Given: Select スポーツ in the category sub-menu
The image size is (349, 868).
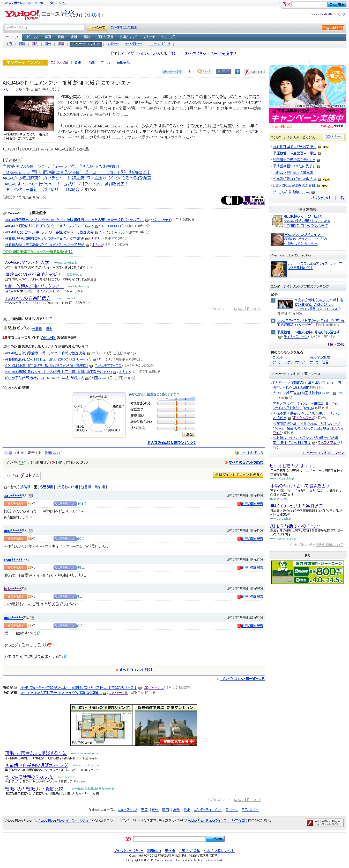Looking at the screenshot, I should coord(113,44).
